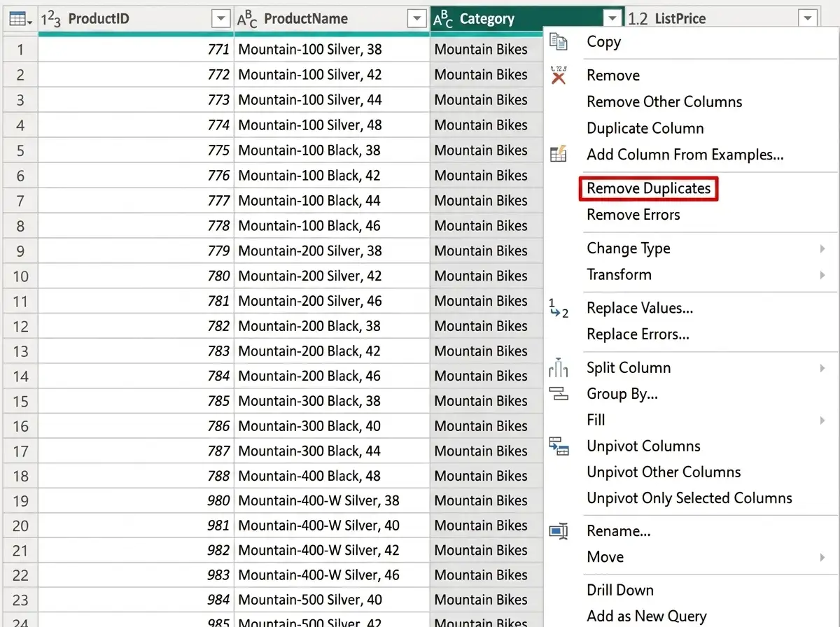Click cell Mountain-500 Silver, 40
840x627 pixels.
point(332,600)
